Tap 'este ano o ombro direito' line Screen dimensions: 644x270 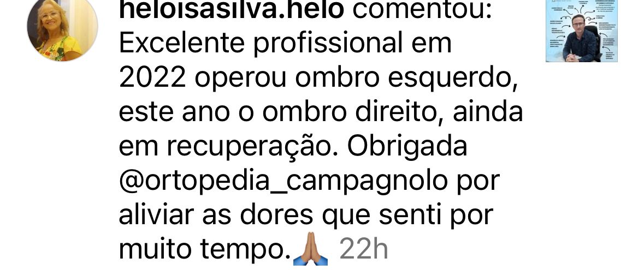[282, 112]
